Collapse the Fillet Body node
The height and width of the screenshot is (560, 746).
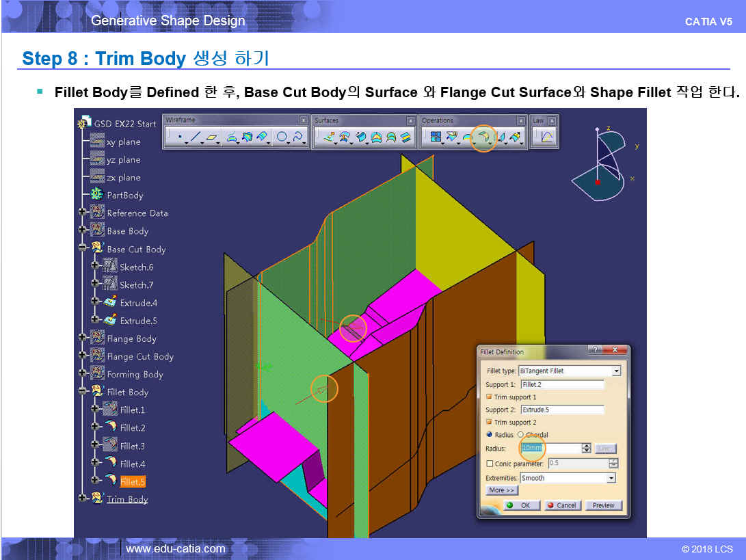click(82, 390)
